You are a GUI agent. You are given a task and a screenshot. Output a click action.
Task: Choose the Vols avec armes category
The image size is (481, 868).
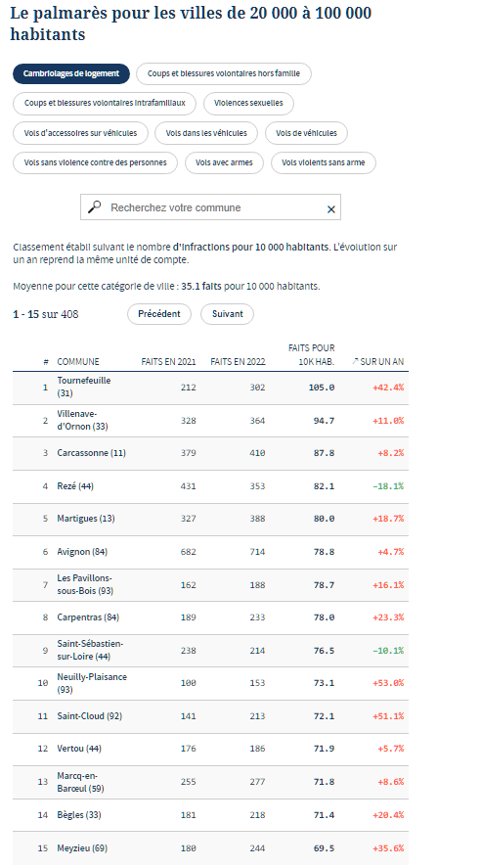(x=224, y=162)
